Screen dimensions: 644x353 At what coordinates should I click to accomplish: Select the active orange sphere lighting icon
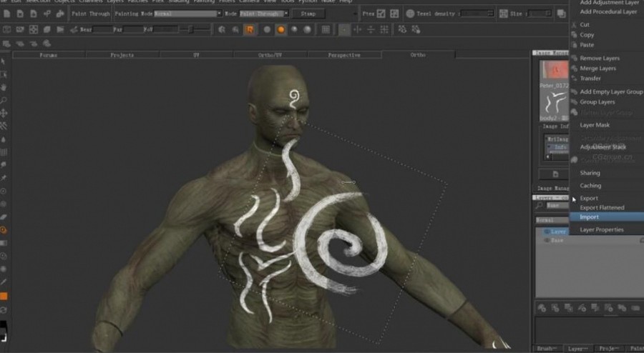281,29
